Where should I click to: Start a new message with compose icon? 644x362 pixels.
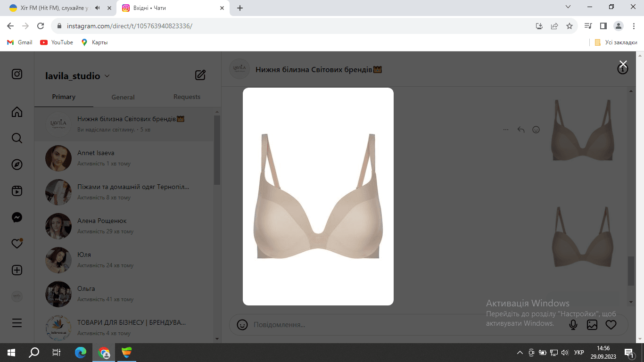click(x=200, y=74)
